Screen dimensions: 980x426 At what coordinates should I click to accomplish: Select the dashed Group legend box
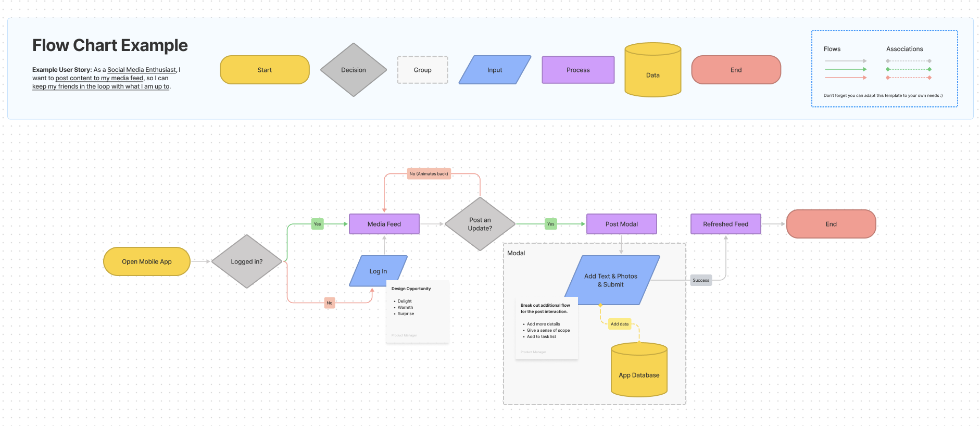422,70
